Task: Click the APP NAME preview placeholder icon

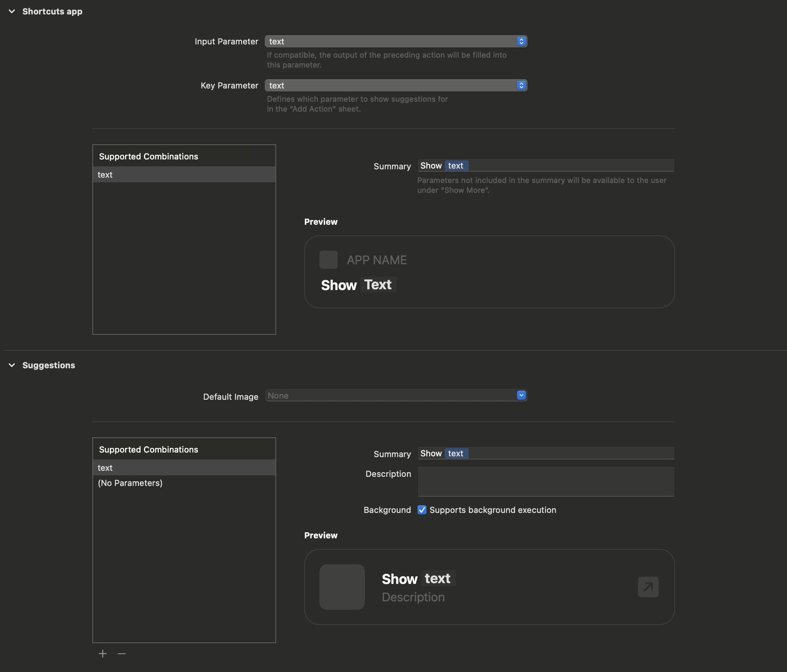Action: click(x=328, y=259)
